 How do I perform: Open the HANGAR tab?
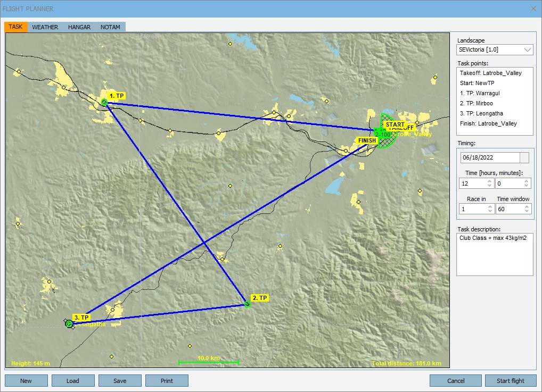79,27
